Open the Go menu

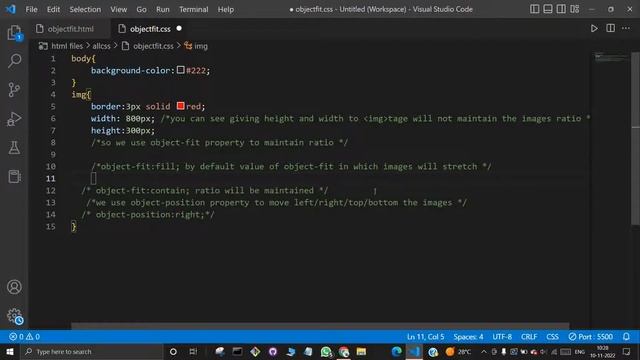[141, 9]
